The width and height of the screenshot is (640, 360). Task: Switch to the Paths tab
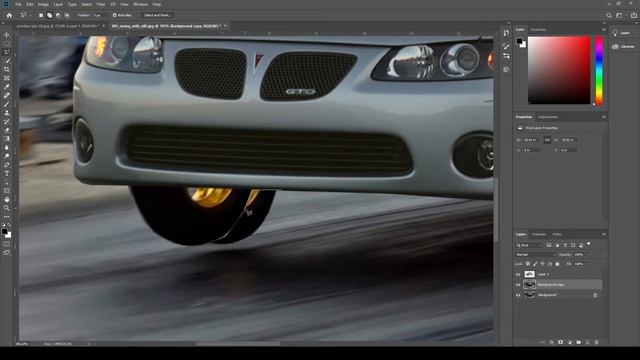pos(557,234)
